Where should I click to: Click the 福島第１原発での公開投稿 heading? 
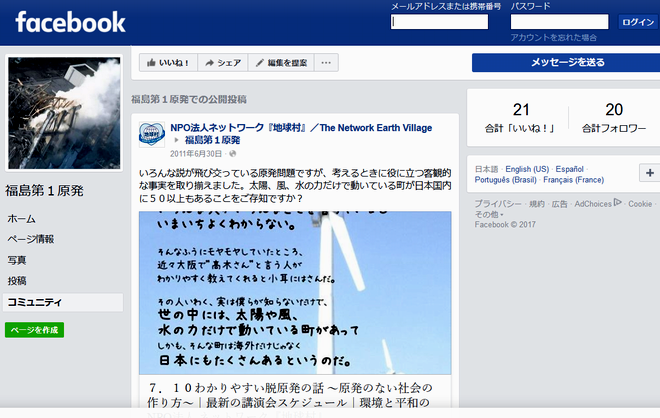189,99
